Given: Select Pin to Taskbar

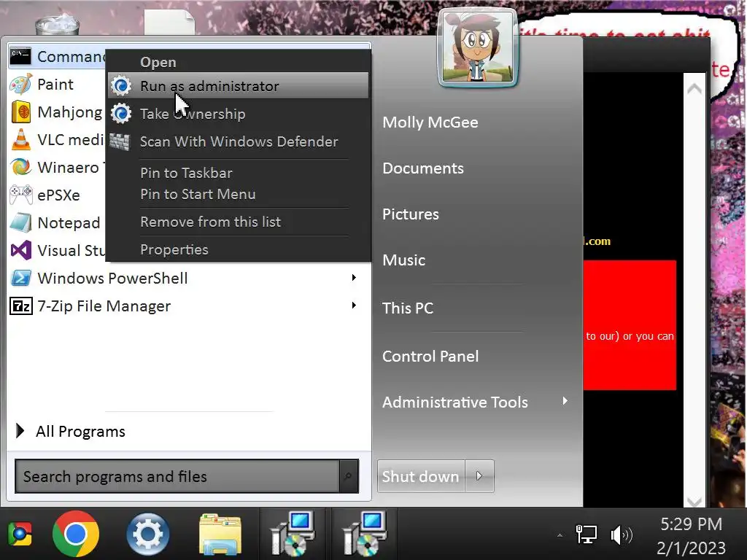Looking at the screenshot, I should pyautogui.click(x=239, y=172).
